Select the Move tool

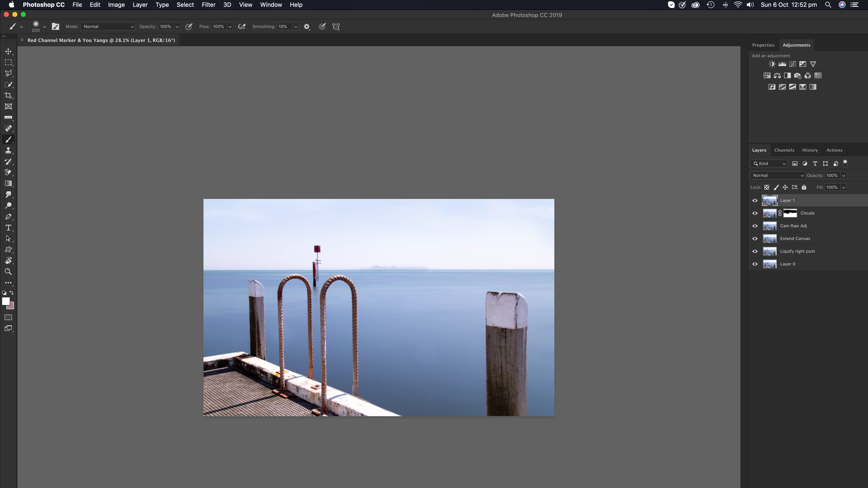[x=8, y=51]
